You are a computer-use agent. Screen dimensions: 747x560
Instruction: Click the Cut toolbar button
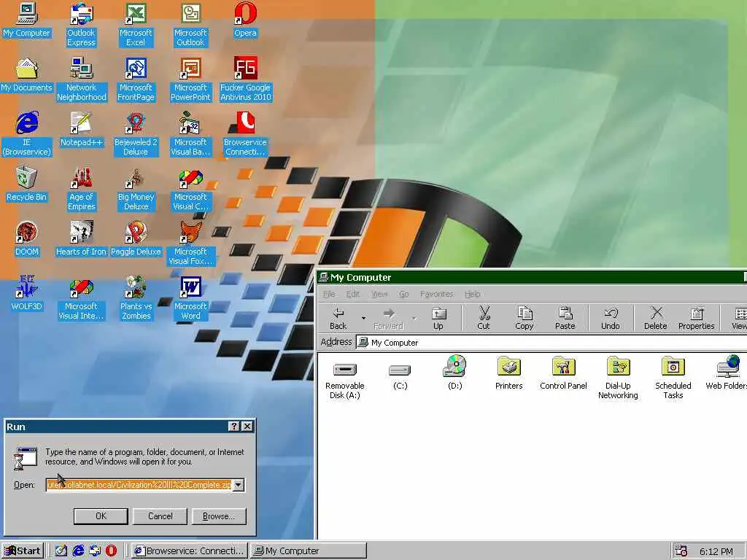484,319
